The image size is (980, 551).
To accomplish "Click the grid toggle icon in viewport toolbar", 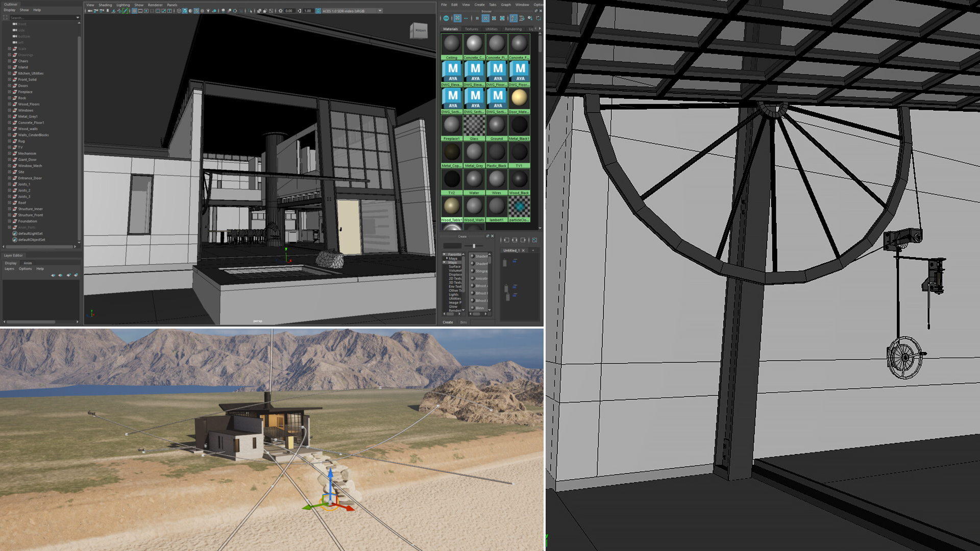I will (x=134, y=11).
